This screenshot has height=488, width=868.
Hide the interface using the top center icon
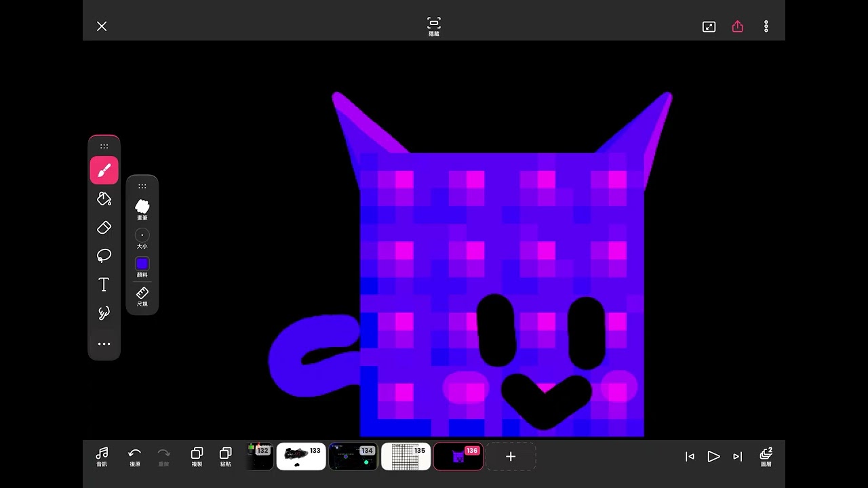[x=434, y=26]
